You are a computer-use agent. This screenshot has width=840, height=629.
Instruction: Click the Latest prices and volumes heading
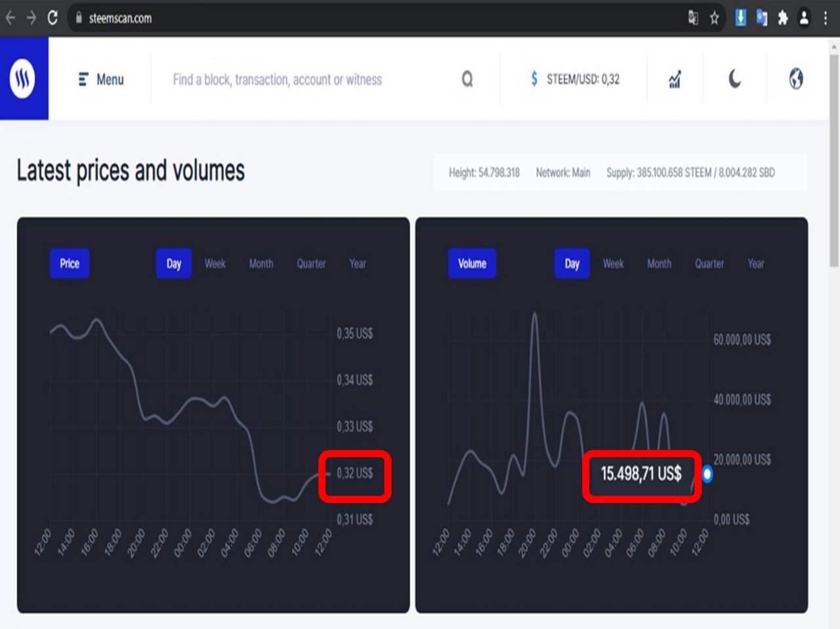[131, 171]
